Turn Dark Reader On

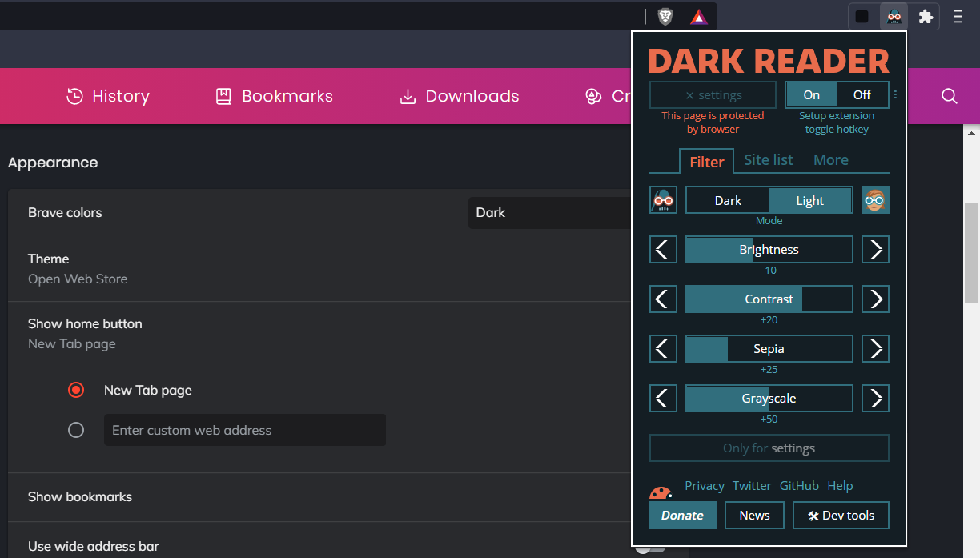point(811,95)
